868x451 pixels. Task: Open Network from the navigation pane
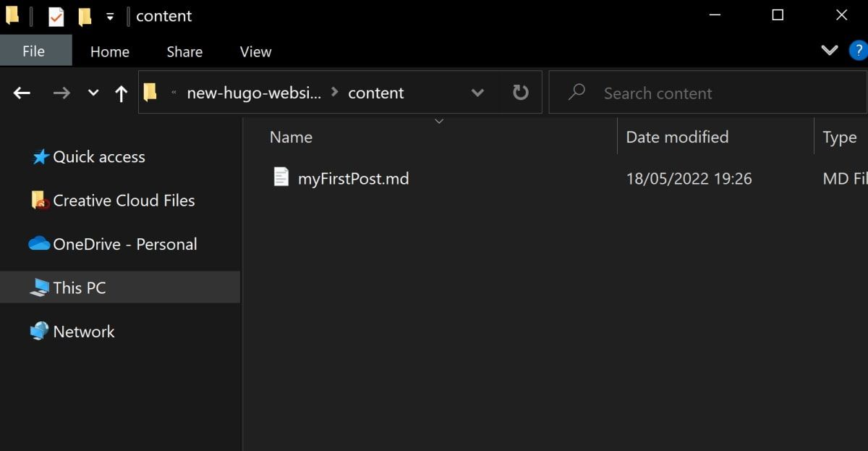point(83,331)
